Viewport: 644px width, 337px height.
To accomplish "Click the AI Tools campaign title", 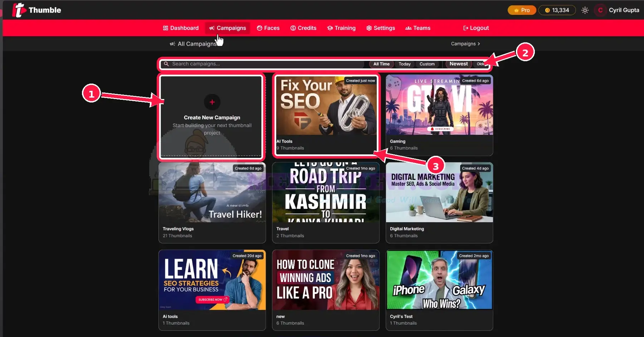I will point(284,141).
